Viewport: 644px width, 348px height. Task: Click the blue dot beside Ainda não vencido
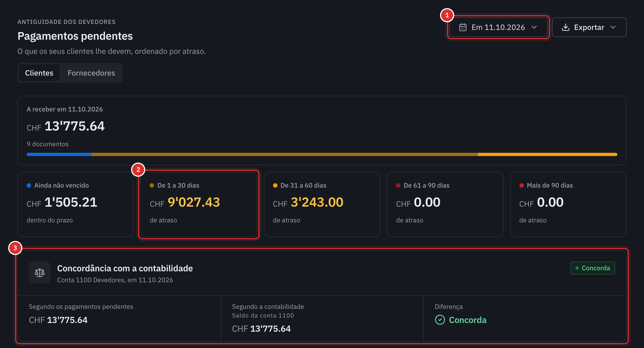29,185
